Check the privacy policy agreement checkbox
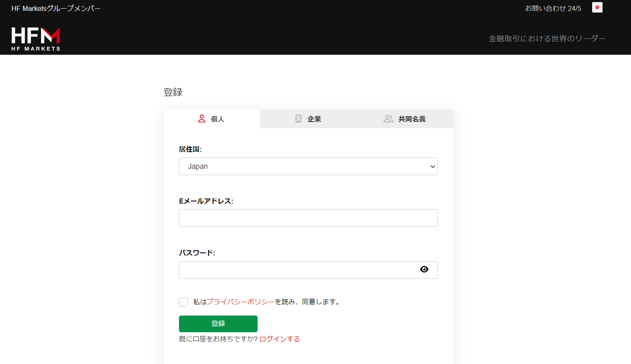The image size is (631, 364). pyautogui.click(x=183, y=302)
